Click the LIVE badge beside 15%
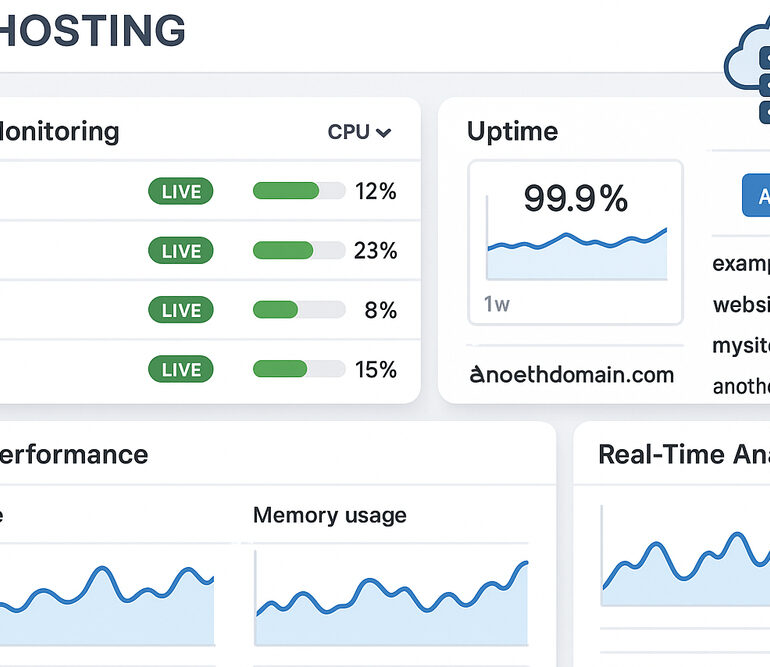Screen dimensions: 770x667 [181, 370]
